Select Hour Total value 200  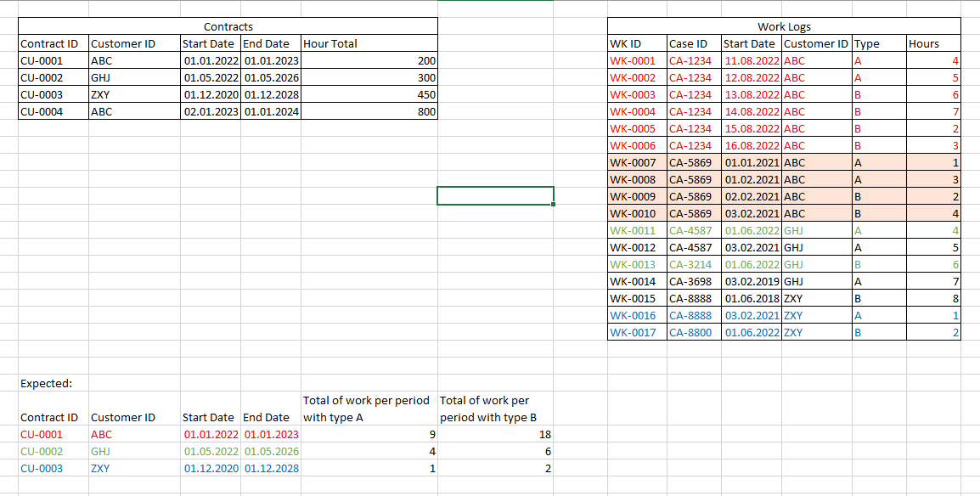[369, 61]
